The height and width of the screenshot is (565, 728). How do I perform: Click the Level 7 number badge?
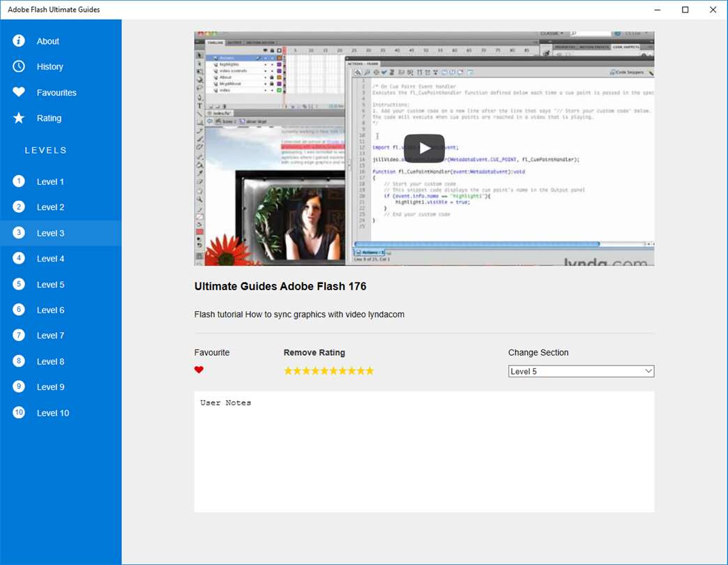(19, 336)
